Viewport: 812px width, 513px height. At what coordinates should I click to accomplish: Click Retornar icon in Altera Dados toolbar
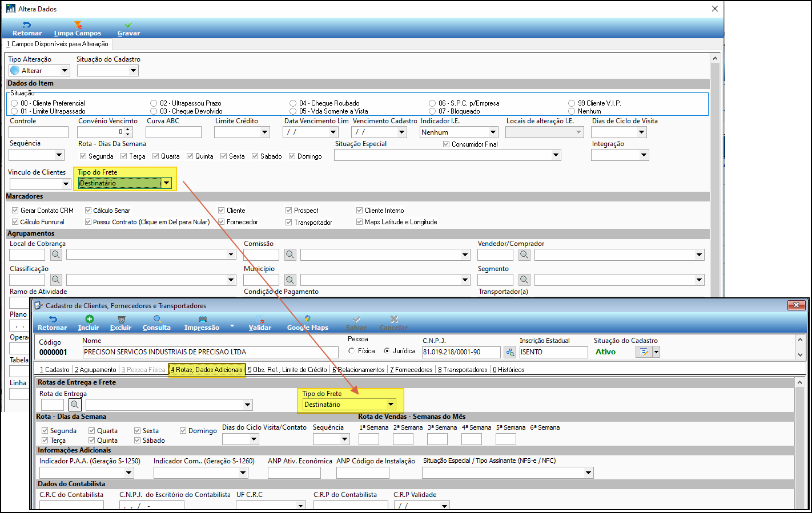pyautogui.click(x=27, y=25)
